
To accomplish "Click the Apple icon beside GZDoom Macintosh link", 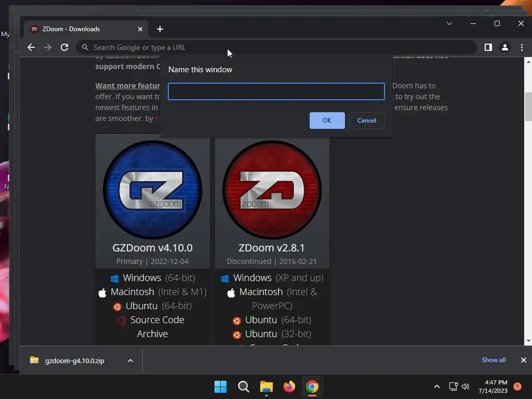I will pyautogui.click(x=102, y=293).
